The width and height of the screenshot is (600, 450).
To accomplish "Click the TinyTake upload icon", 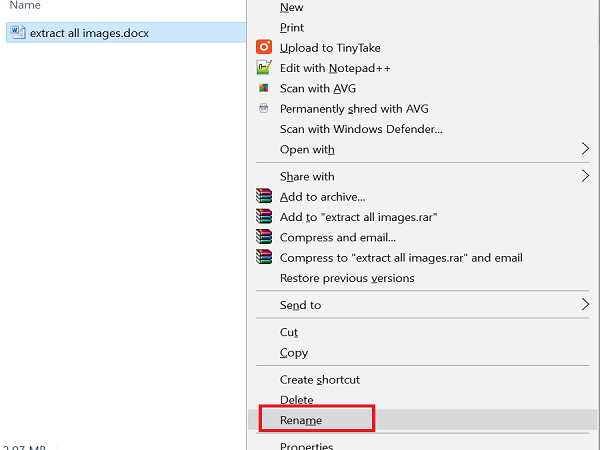I will 264,47.
